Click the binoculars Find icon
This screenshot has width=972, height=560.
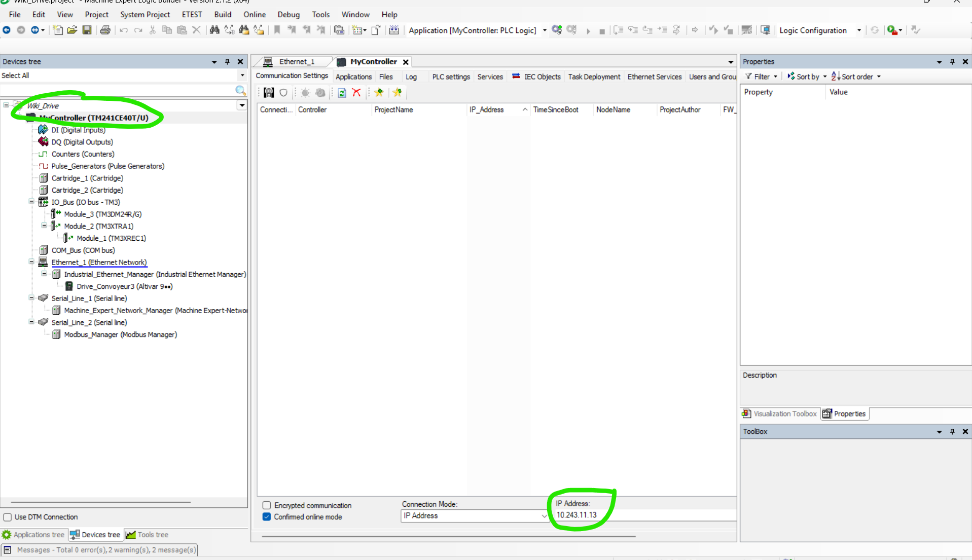(x=214, y=30)
